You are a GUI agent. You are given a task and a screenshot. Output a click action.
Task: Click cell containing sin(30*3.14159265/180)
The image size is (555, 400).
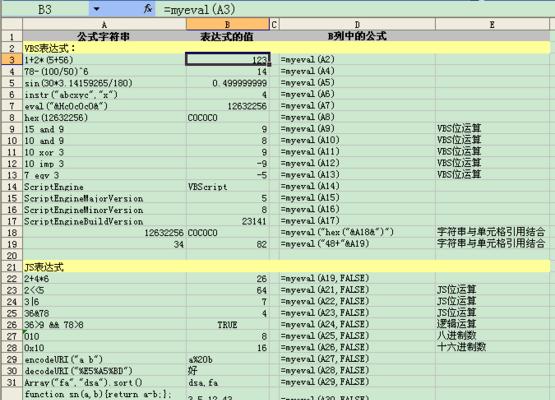point(104,83)
